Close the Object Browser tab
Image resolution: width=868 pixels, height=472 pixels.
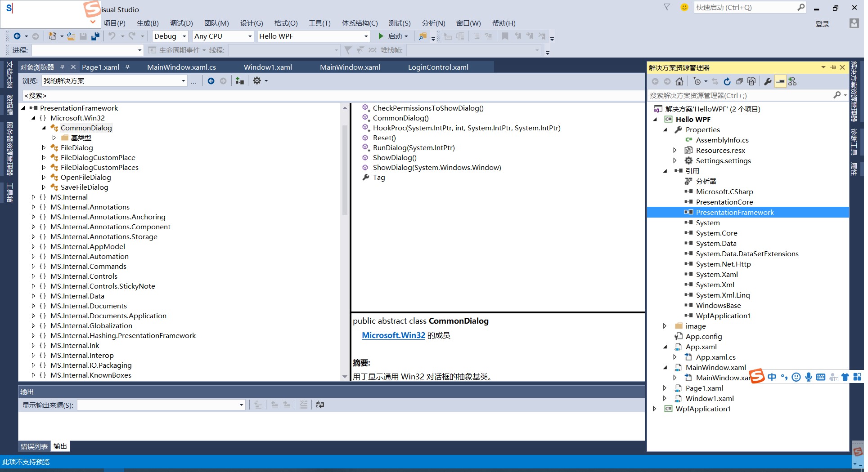tap(73, 67)
